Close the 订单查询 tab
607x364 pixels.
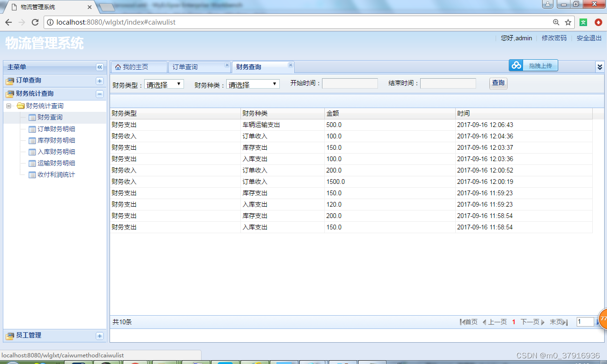pyautogui.click(x=227, y=65)
